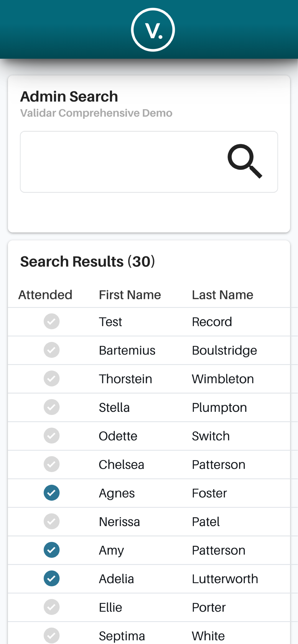Mark Bartemius Boulstridge as attended

pyautogui.click(x=51, y=350)
